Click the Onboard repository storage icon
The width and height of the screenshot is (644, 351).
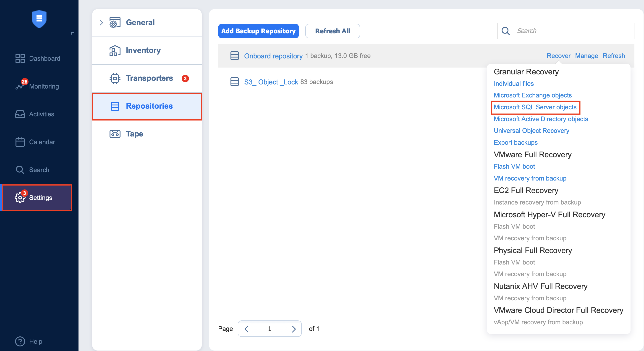point(235,56)
